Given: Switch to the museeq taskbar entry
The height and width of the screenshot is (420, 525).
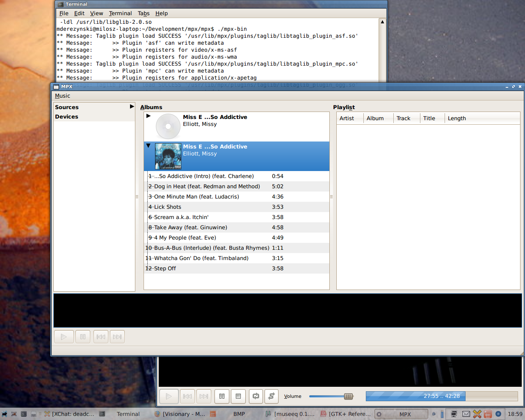Looking at the screenshot, I should (290, 414).
